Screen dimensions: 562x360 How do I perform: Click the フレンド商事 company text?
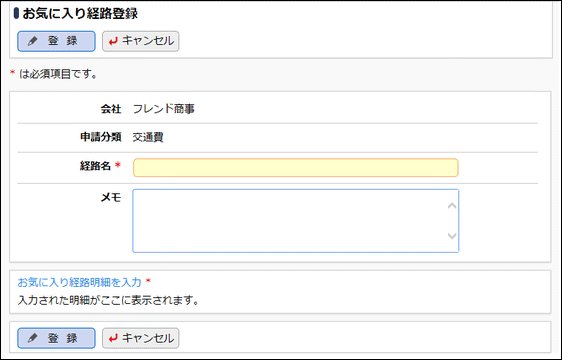[x=164, y=109]
